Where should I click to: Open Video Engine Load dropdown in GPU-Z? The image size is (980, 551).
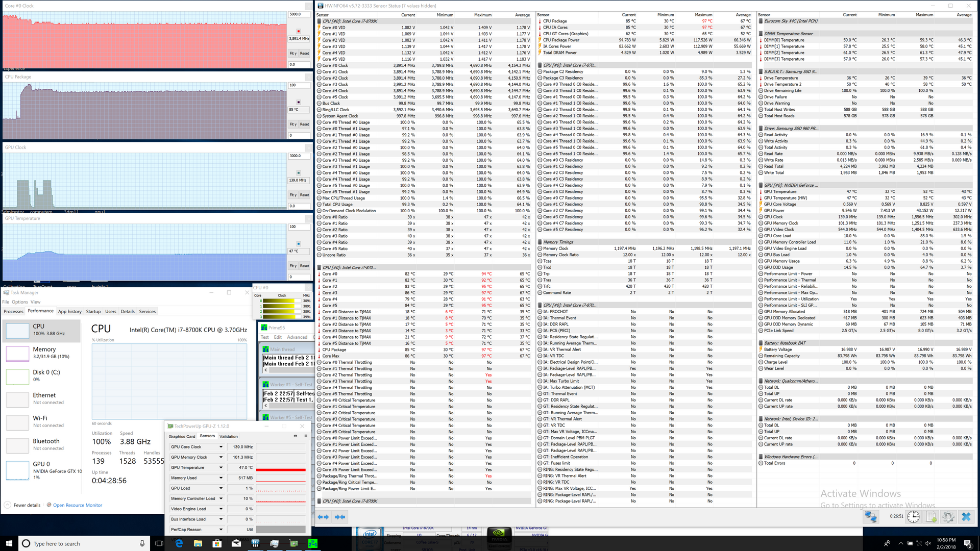221,509
